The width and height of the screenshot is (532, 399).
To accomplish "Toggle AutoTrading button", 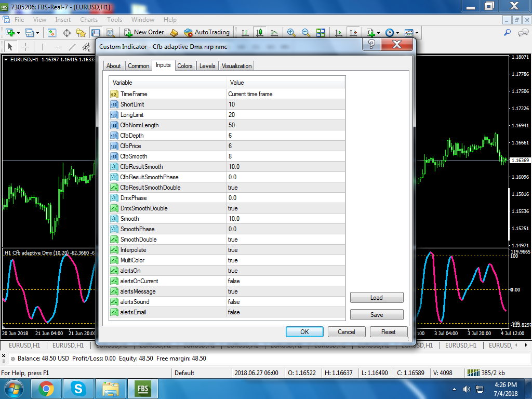I will (207, 32).
